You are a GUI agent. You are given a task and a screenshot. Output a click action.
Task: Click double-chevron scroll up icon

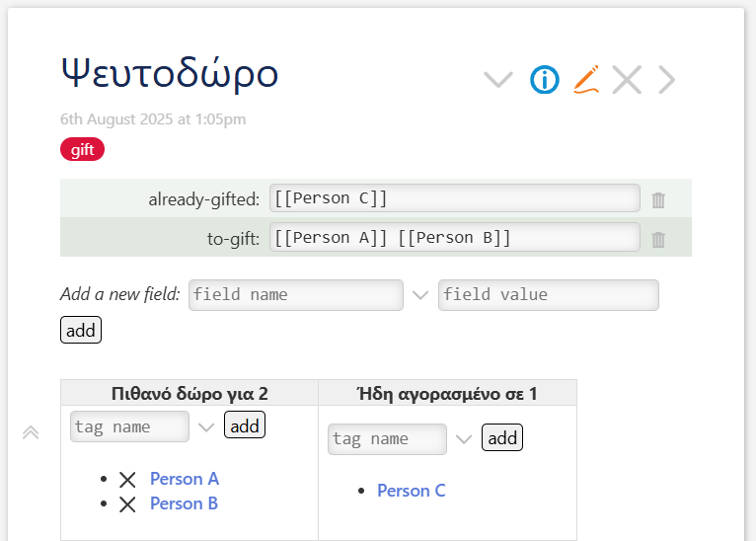[31, 432]
